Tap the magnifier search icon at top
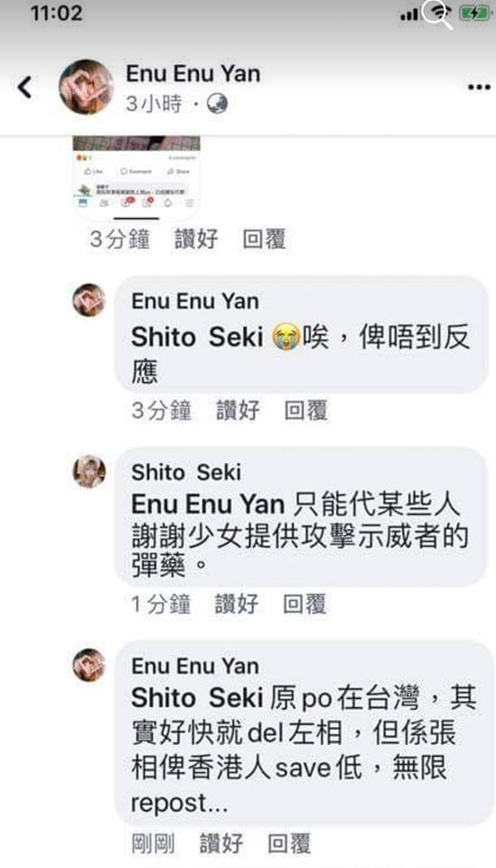The height and width of the screenshot is (868, 496). 437,14
